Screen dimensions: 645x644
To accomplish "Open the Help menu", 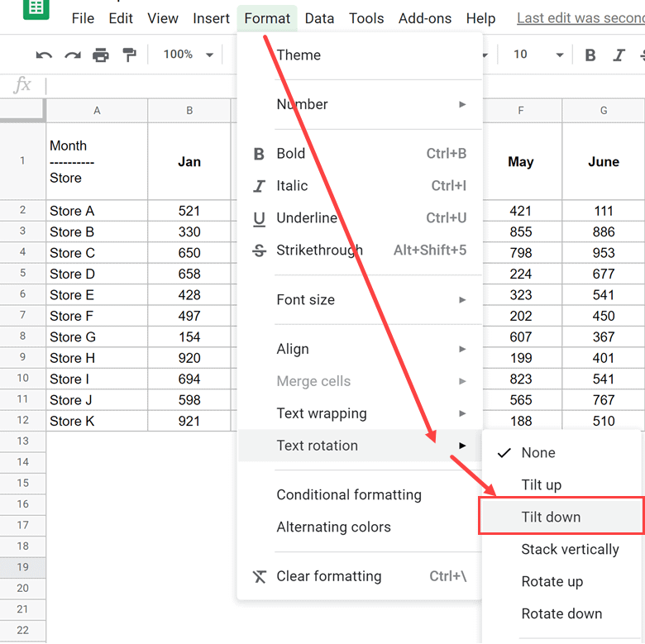I will coord(480,18).
